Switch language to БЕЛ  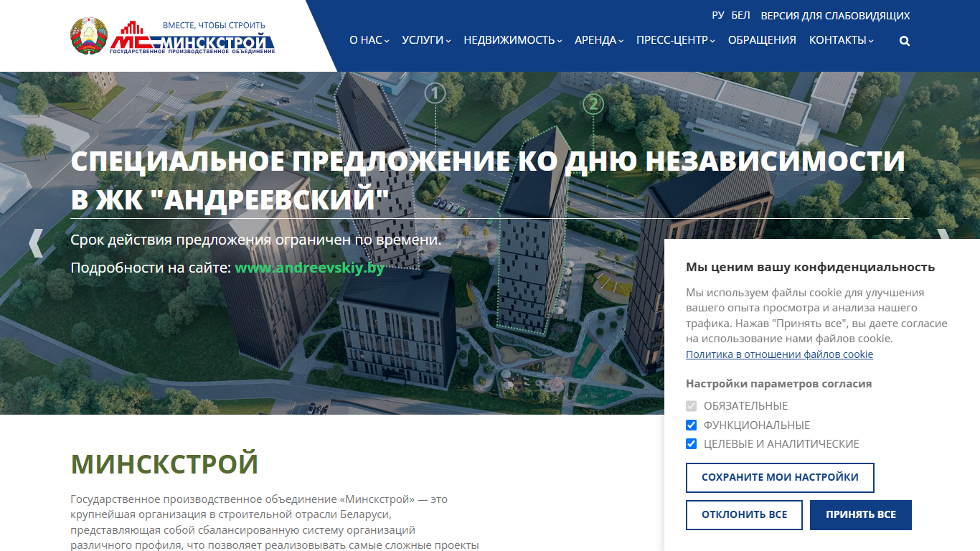[740, 15]
